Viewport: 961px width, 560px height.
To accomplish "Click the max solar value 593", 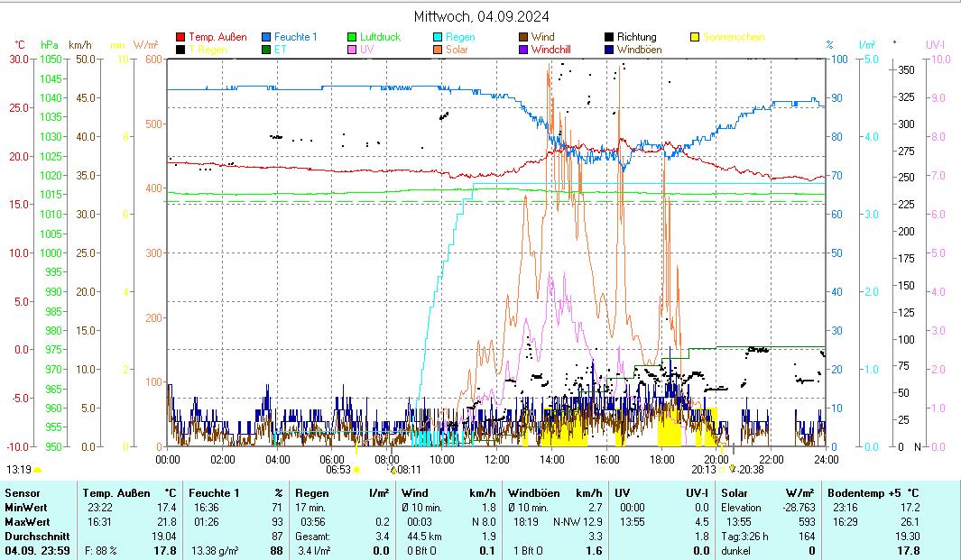I will [x=807, y=522].
